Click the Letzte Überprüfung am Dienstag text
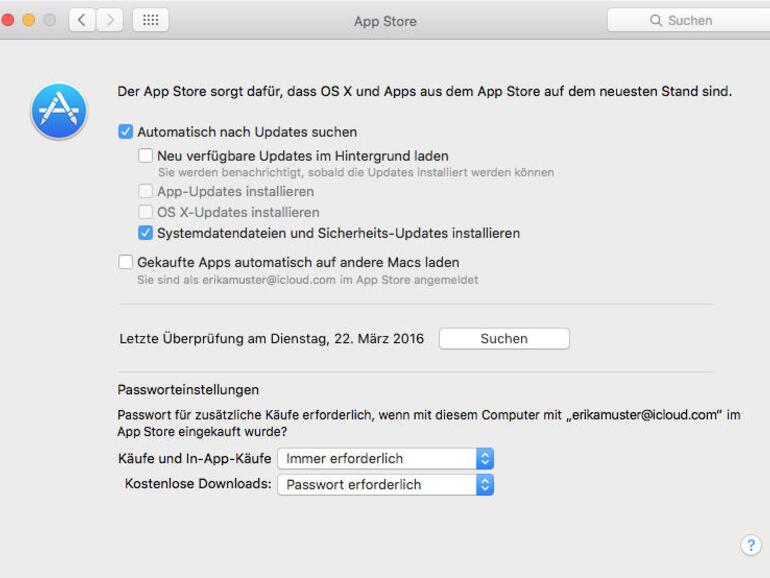Screen dimensions: 770x578 (x=272, y=339)
